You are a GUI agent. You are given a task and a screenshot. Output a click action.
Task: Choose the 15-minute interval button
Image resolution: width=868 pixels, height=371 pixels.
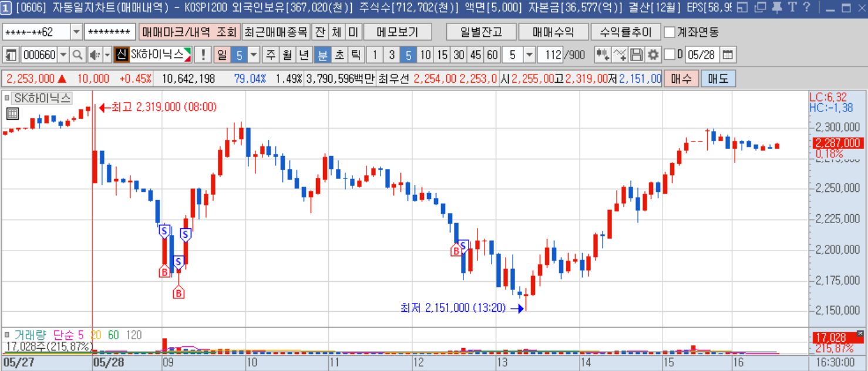click(442, 55)
